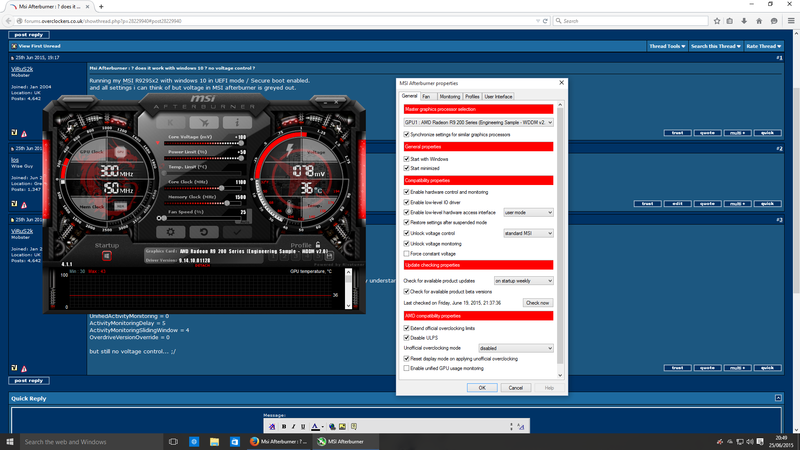The image size is (800, 450).
Task: Switch to the Monitoring tab
Action: coord(449,96)
